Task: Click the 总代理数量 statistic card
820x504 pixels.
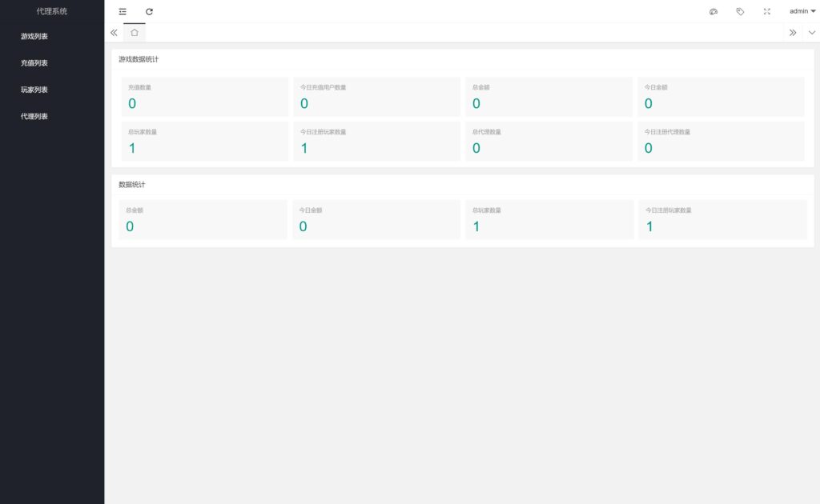Action: pos(549,142)
